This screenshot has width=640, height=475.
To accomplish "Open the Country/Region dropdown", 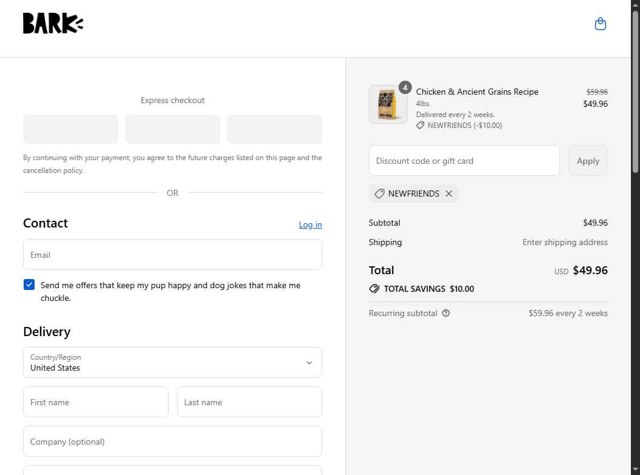I will point(172,362).
